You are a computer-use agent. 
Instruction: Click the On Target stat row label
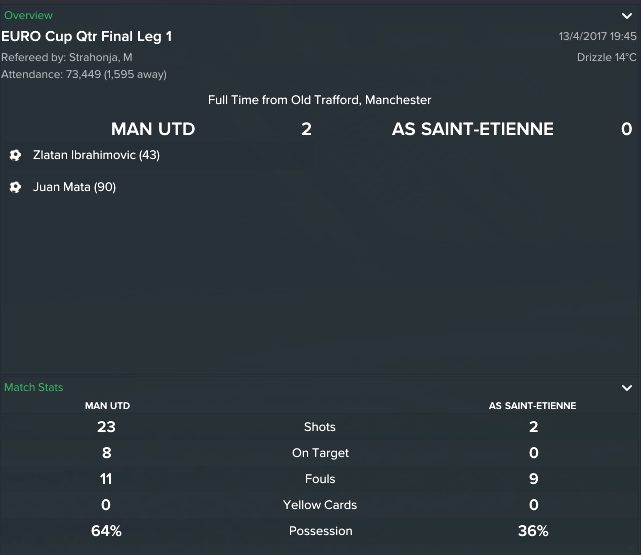[320, 453]
